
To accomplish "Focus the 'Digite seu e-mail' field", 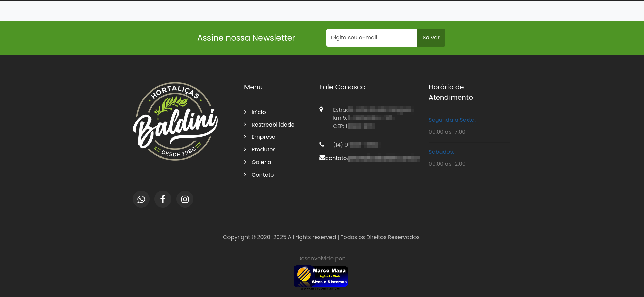I will pyautogui.click(x=371, y=38).
